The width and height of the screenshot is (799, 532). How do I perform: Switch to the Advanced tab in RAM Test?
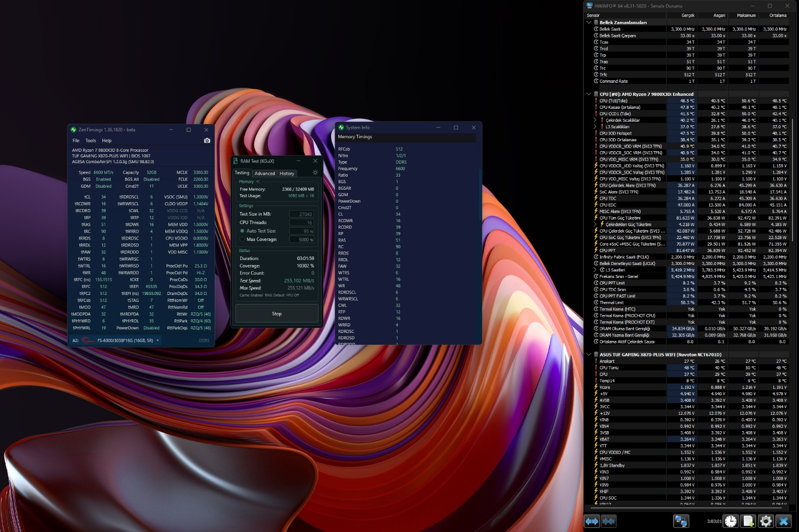(265, 173)
